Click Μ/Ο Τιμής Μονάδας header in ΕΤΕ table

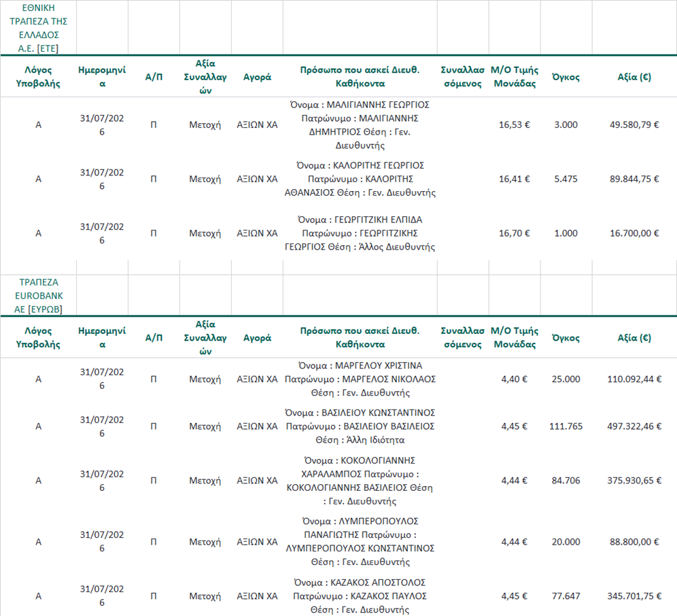pyautogui.click(x=515, y=77)
